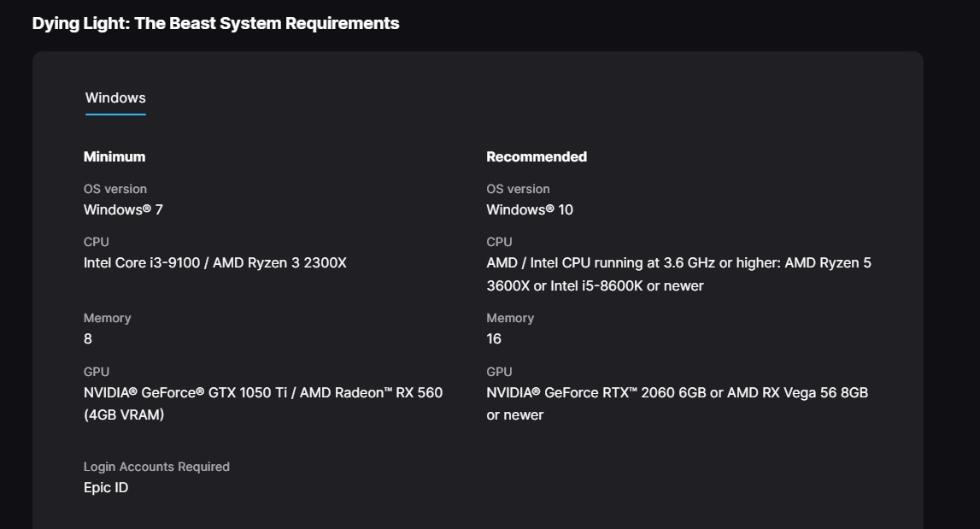Click the Memory label under Recommended
The image size is (980, 529).
pos(510,318)
